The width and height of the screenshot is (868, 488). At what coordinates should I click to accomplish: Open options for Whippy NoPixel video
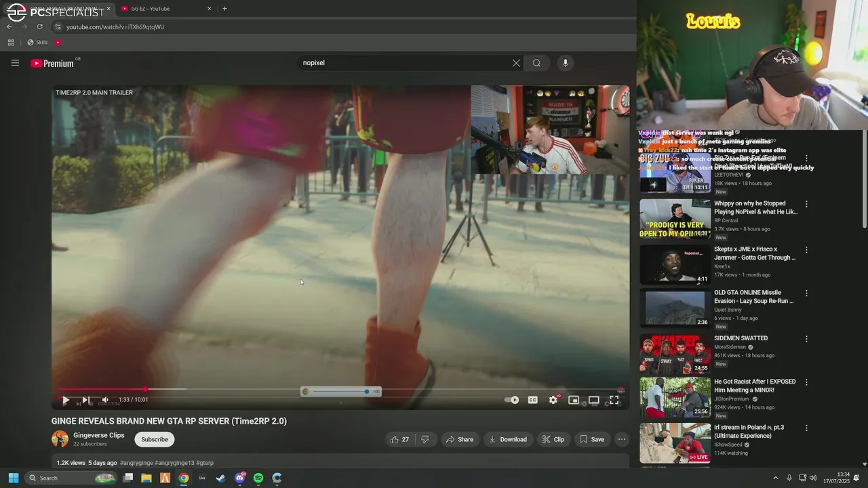coord(806,204)
